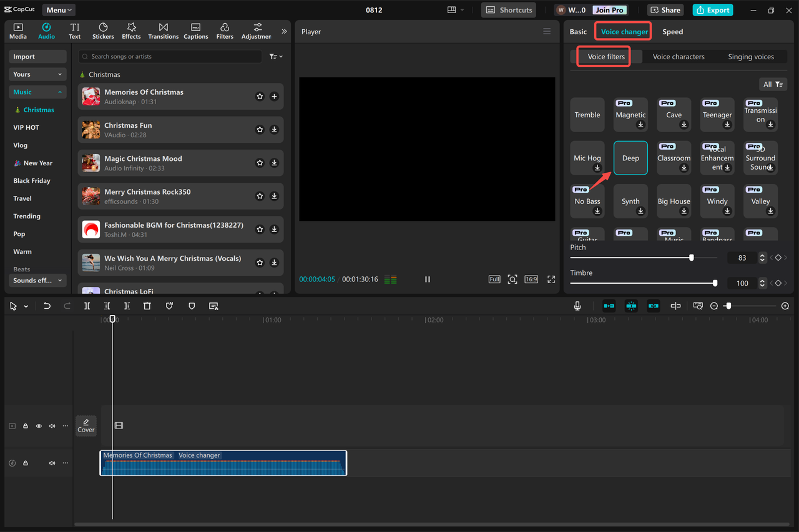Click the Export button
Screen dimensions: 799x532
click(x=712, y=9)
